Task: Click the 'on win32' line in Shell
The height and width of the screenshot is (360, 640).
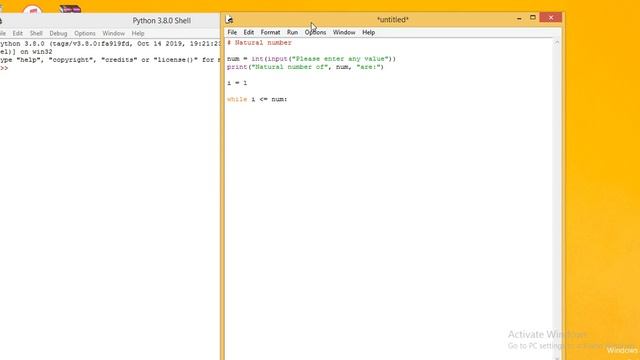Action: point(26,52)
